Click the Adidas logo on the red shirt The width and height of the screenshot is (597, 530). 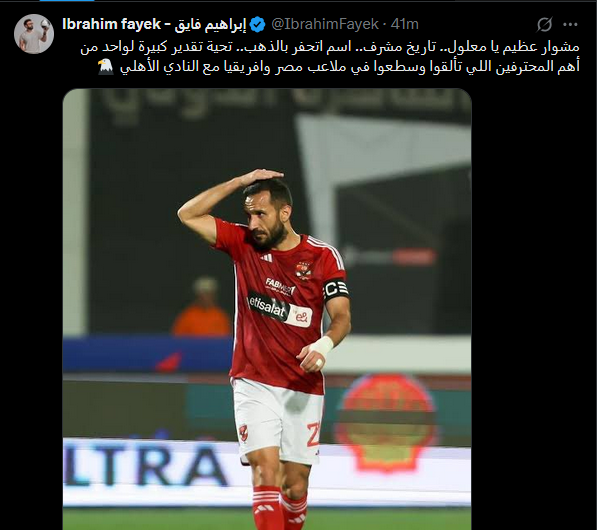[x=266, y=257]
